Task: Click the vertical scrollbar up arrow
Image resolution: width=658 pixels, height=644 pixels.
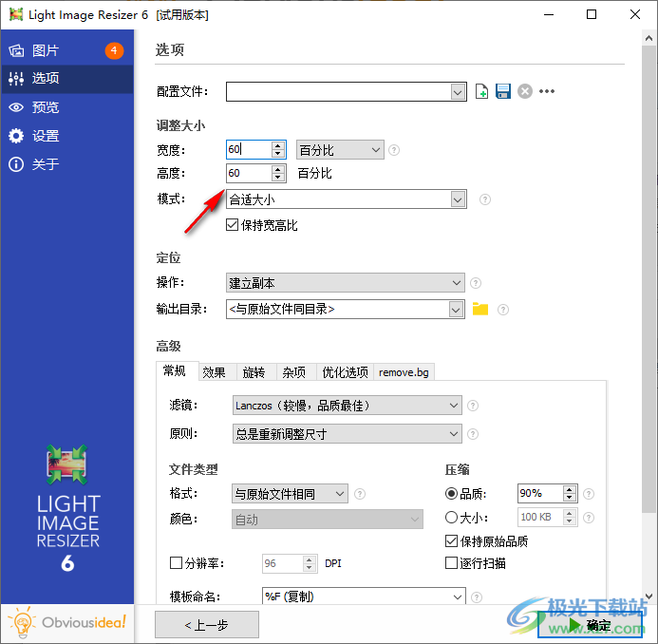Action: [x=649, y=38]
